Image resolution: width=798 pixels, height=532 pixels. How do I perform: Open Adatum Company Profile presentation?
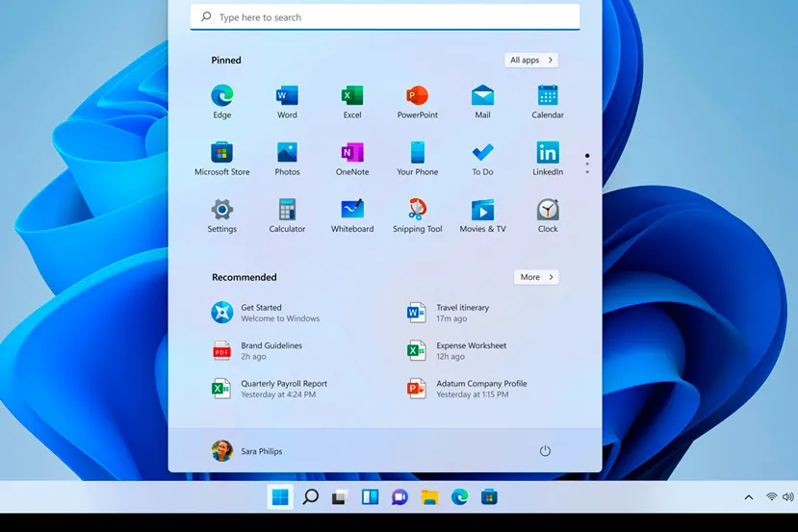[x=467, y=389]
